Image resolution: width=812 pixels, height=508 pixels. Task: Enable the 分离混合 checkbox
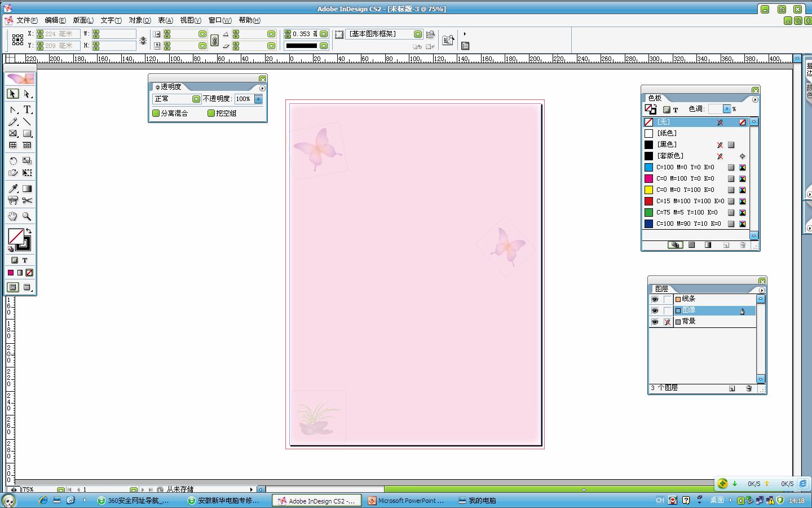point(156,113)
